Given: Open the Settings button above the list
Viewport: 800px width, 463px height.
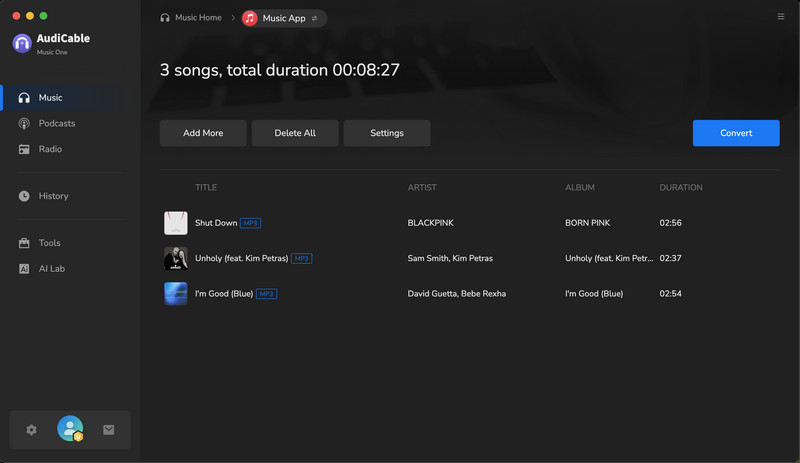Looking at the screenshot, I should pyautogui.click(x=387, y=133).
